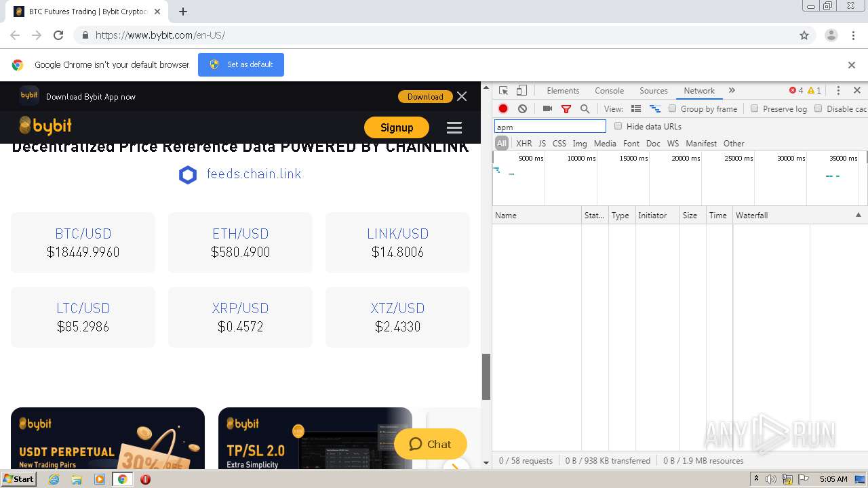Open Windows Explorer folder from taskbar
The width and height of the screenshot is (868, 488).
tap(77, 479)
